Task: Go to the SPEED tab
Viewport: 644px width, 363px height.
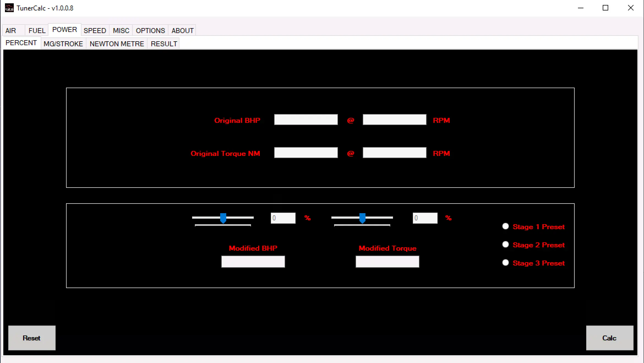Action: [x=95, y=31]
